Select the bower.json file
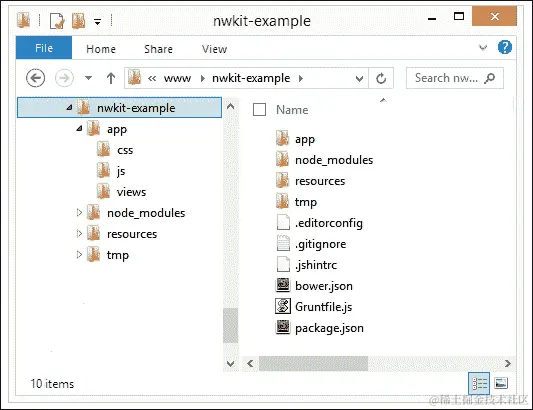The height and width of the screenshot is (410, 533). 314,286
